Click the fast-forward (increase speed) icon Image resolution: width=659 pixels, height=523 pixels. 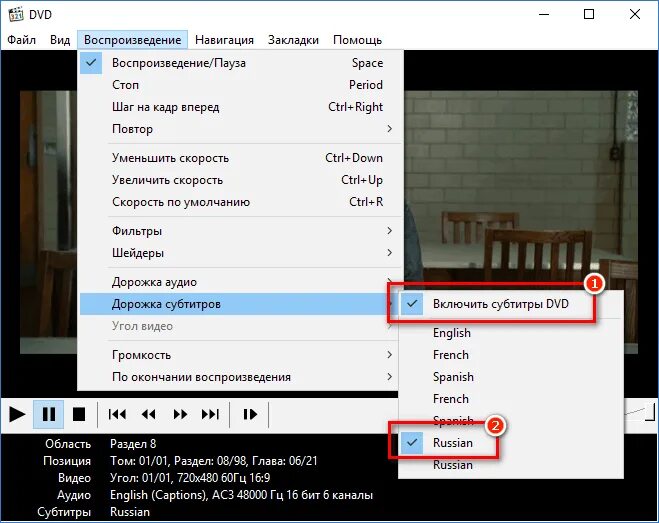[x=180, y=415]
